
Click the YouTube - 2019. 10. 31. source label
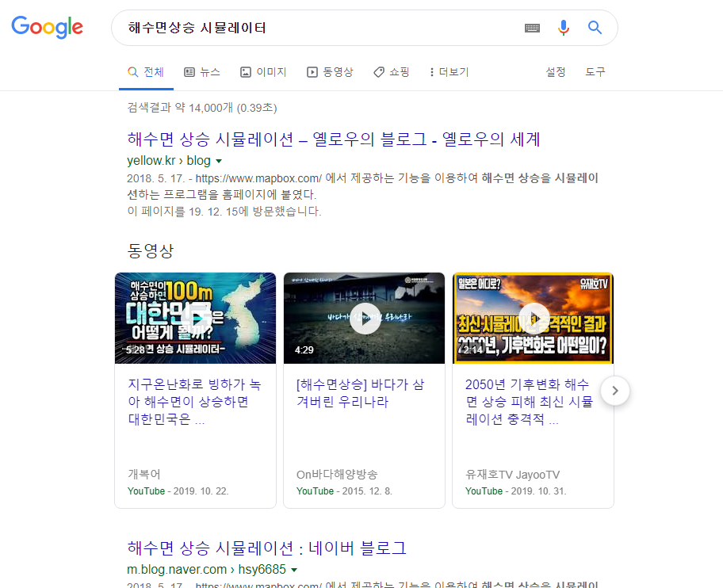pyautogui.click(x=515, y=491)
